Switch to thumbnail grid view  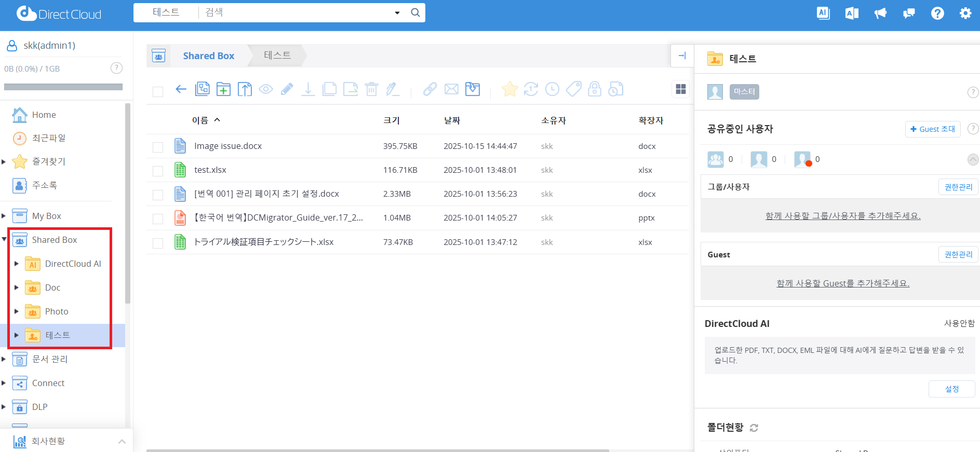(x=680, y=89)
